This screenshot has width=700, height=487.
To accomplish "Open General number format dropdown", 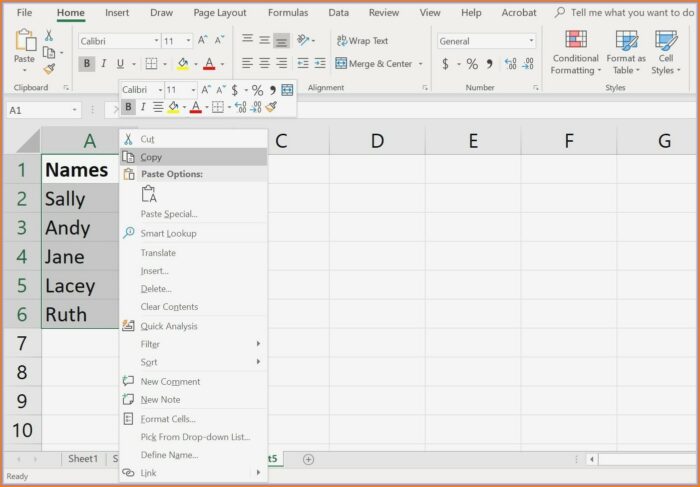I will coord(531,41).
